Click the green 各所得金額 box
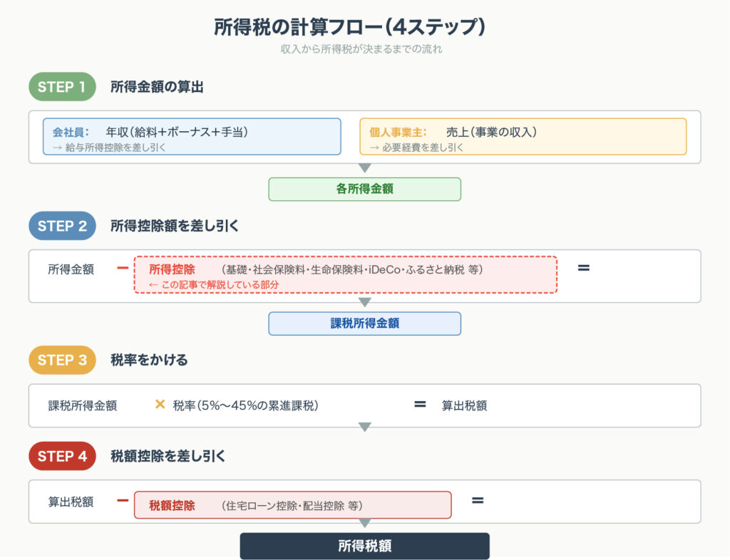This screenshot has height=560, width=730. tap(364, 190)
